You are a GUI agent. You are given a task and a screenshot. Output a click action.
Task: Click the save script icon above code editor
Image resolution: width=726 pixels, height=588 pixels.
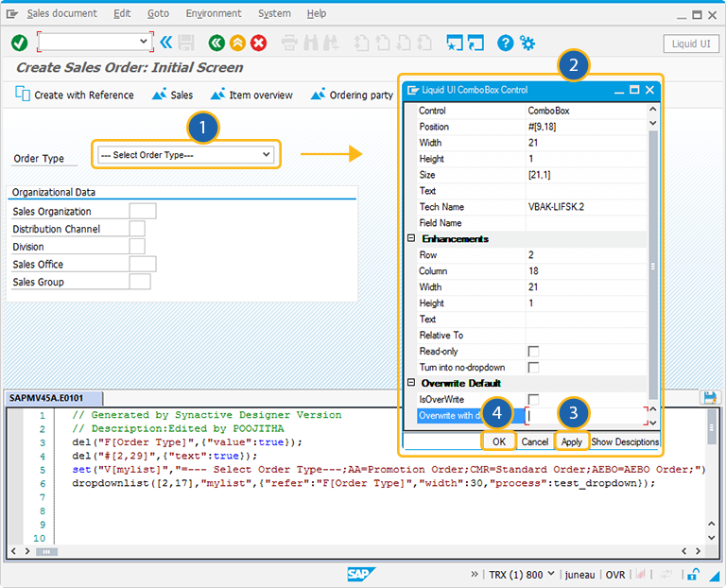[x=710, y=397]
